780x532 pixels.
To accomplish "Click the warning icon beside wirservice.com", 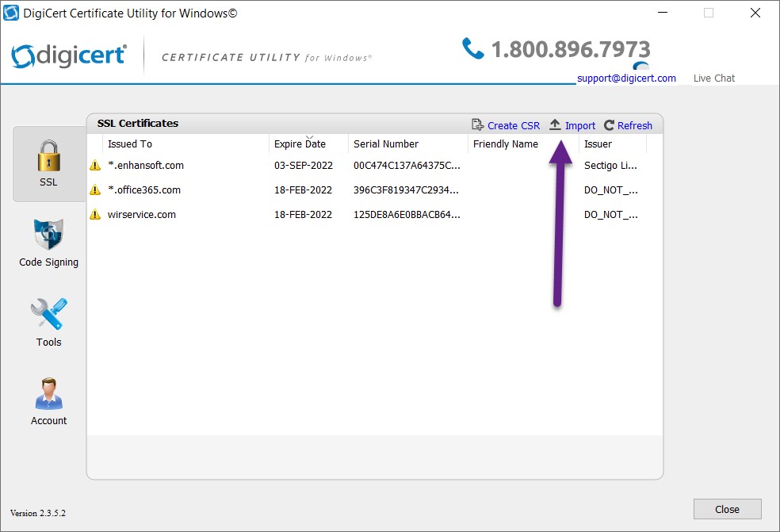I will [x=96, y=214].
